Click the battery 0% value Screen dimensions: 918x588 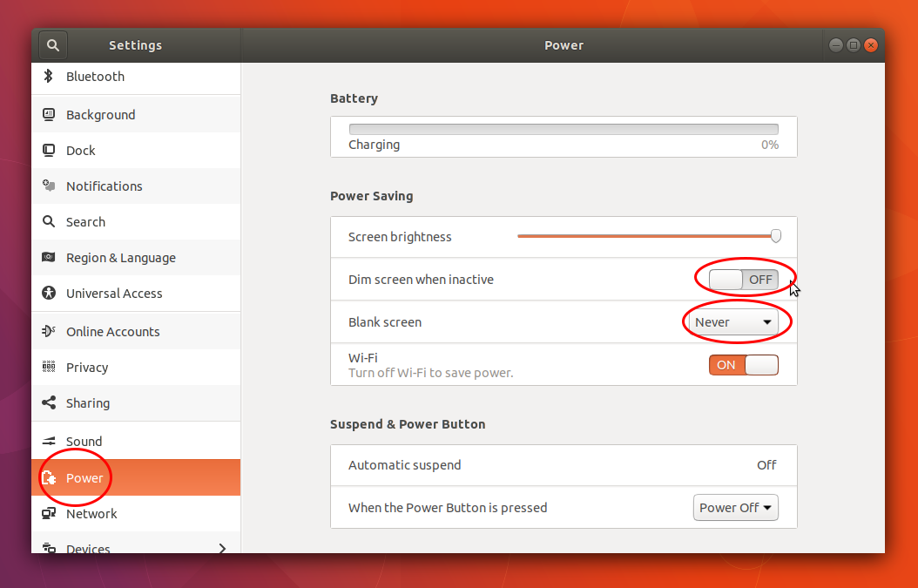point(770,145)
